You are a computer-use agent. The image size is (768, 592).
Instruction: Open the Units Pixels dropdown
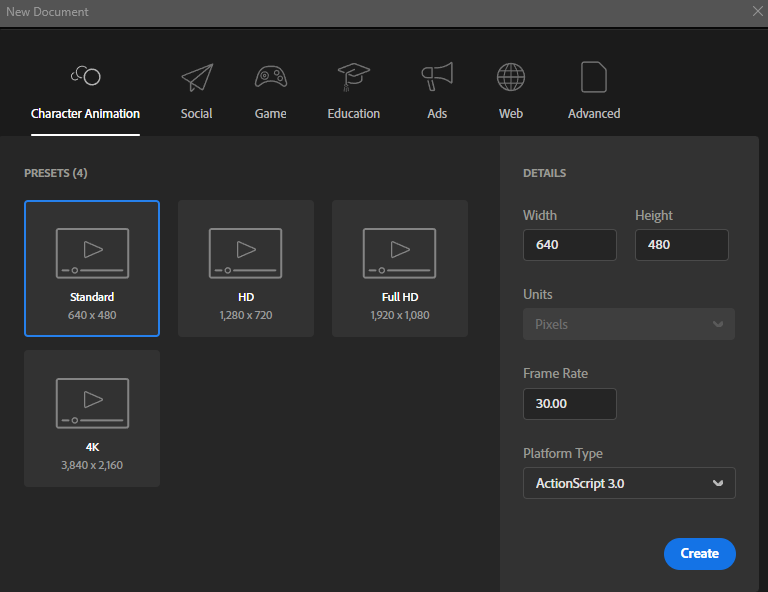pyautogui.click(x=629, y=324)
